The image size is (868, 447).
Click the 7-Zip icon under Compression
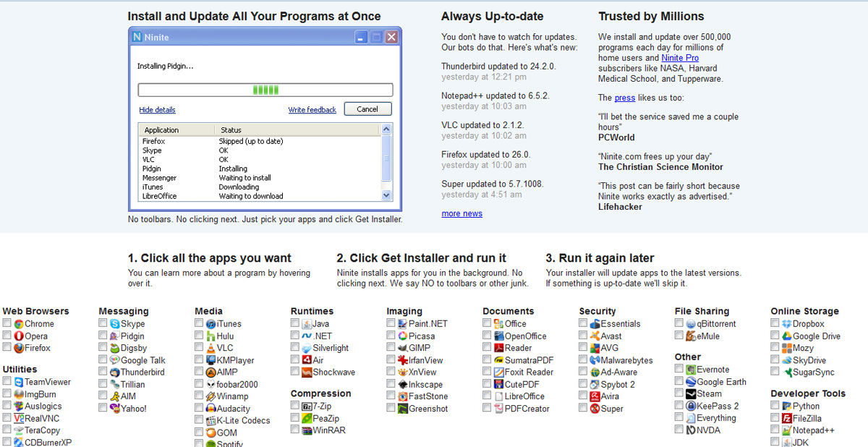307,406
